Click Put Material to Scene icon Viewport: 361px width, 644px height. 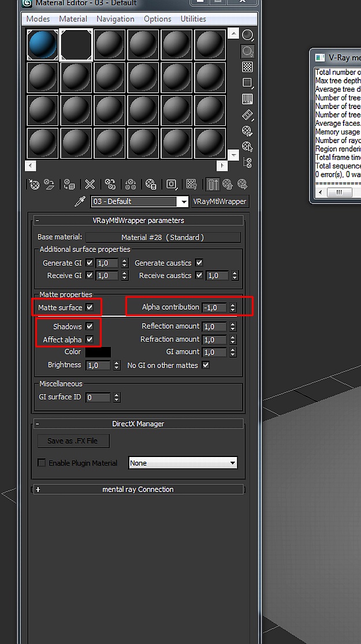click(x=50, y=185)
